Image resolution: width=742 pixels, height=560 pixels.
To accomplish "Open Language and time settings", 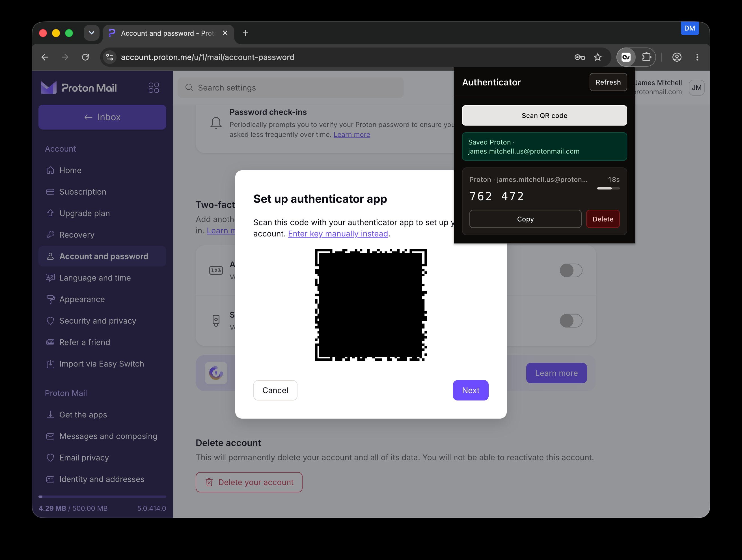I will [102, 278].
